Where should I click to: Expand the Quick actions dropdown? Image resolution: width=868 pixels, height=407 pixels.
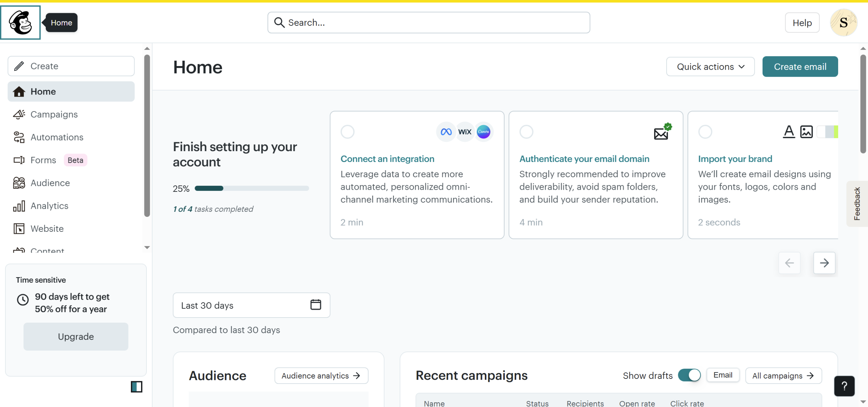point(710,67)
